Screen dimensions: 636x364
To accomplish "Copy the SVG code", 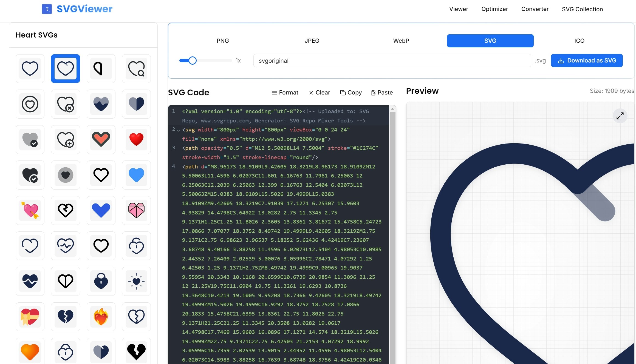I will (x=351, y=92).
